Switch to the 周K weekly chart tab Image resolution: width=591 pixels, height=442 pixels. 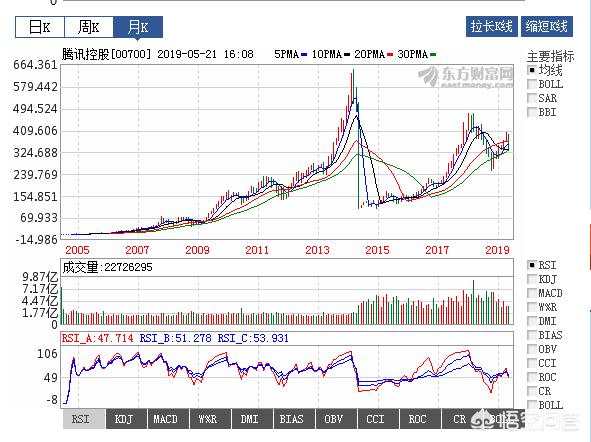tap(89, 27)
